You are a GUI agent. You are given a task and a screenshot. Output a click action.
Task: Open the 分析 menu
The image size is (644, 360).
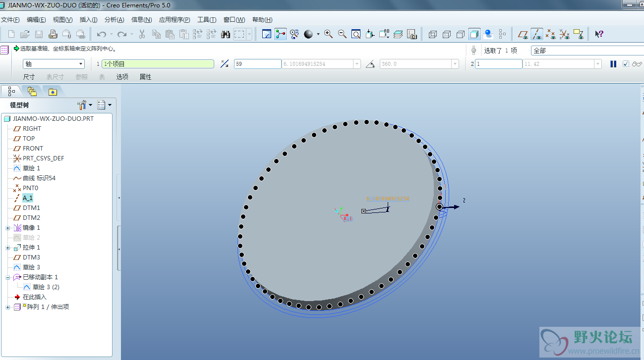(x=114, y=20)
